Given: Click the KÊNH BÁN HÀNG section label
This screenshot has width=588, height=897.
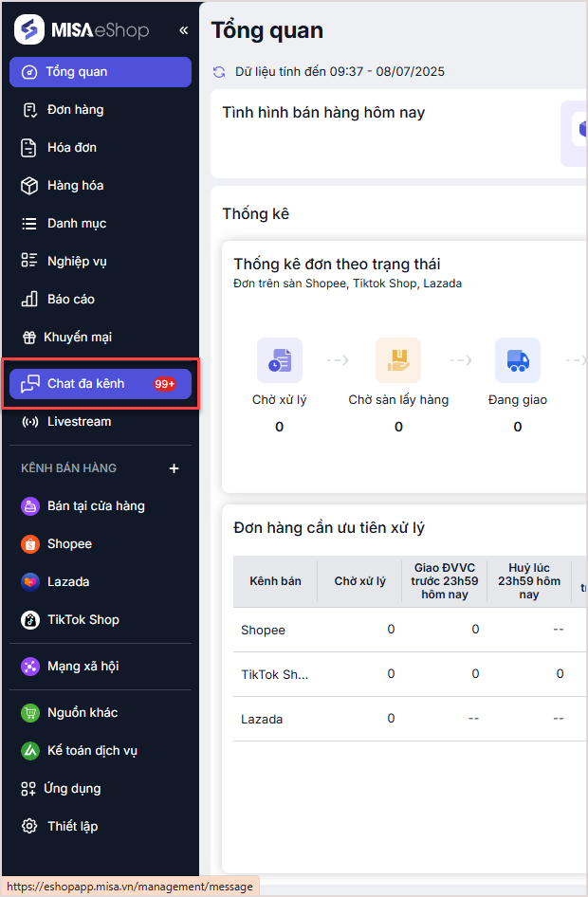Looking at the screenshot, I should click(x=68, y=468).
